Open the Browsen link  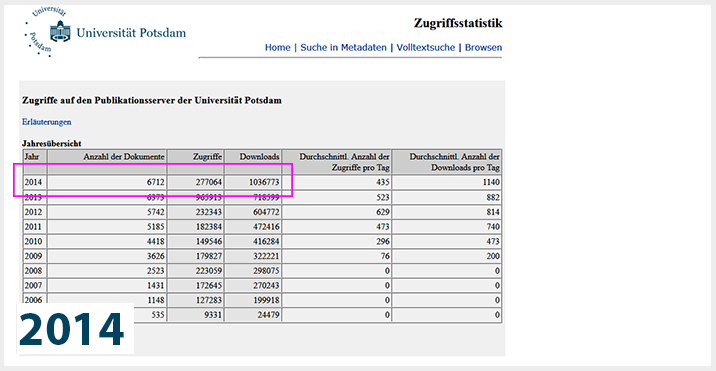484,48
